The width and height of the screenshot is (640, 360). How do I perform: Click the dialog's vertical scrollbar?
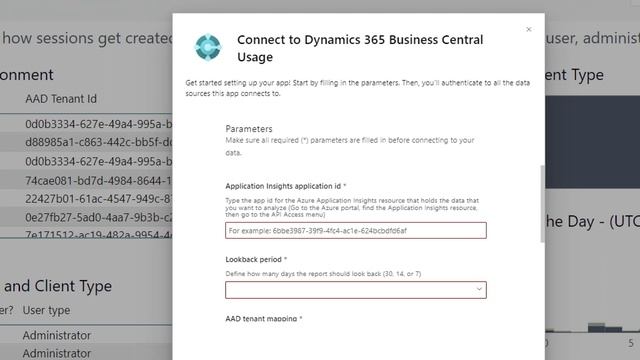pos(542,204)
